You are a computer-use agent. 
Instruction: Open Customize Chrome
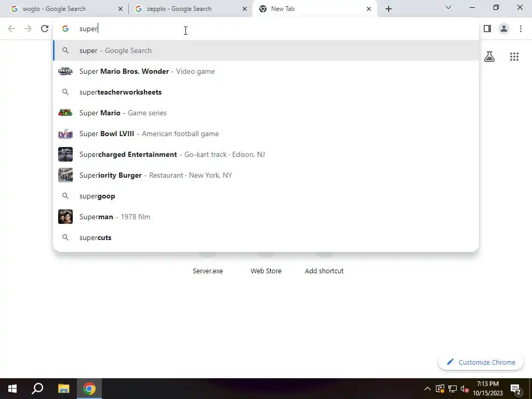click(481, 362)
